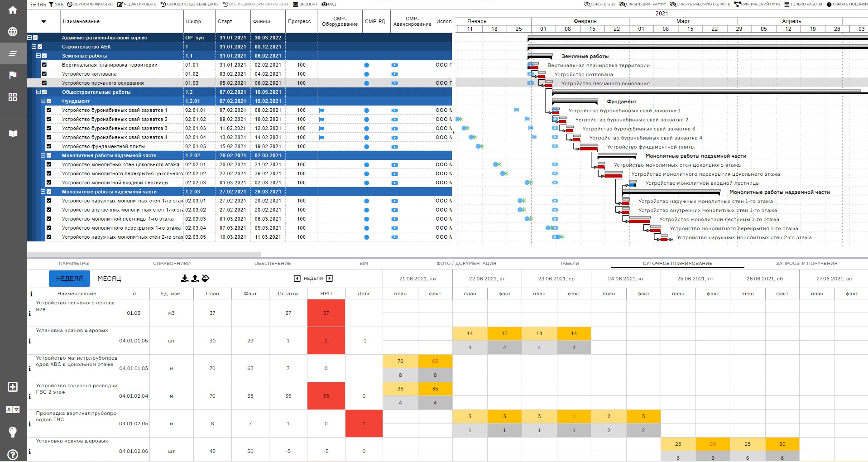Click the horizontal scrollbar under the task table
Screen dimensions: 868x462
(144, 255)
